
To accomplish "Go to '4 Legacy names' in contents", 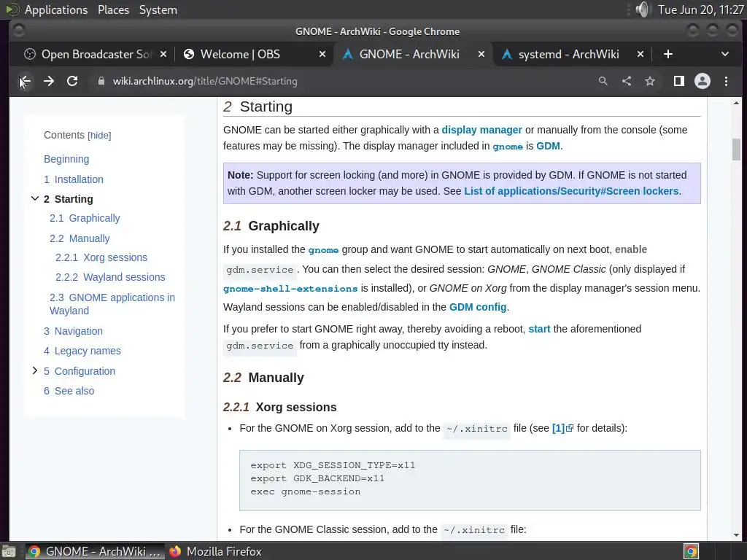I will [x=82, y=351].
